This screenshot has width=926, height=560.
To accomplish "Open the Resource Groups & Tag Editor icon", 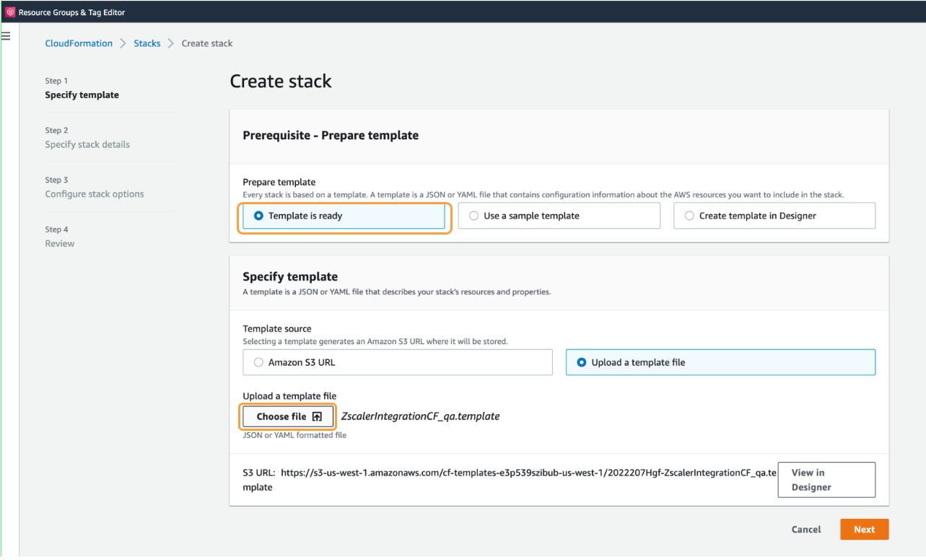I will [10, 12].
